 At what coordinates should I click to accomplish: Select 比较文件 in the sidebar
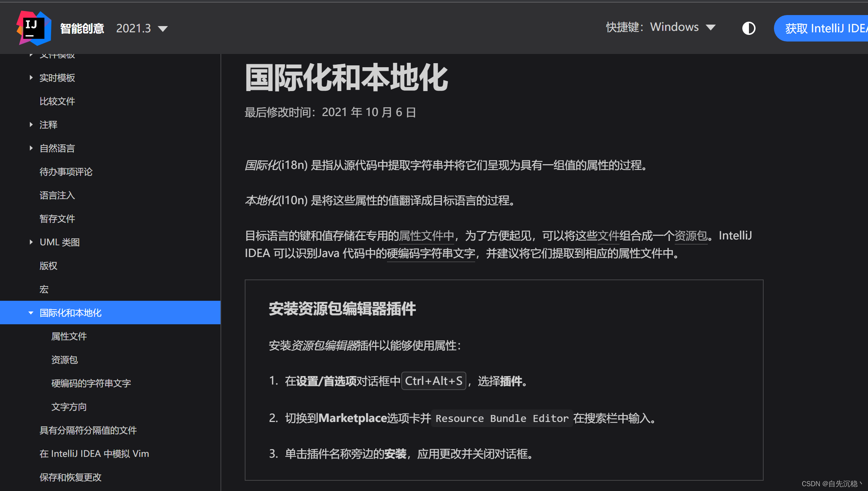(x=57, y=101)
